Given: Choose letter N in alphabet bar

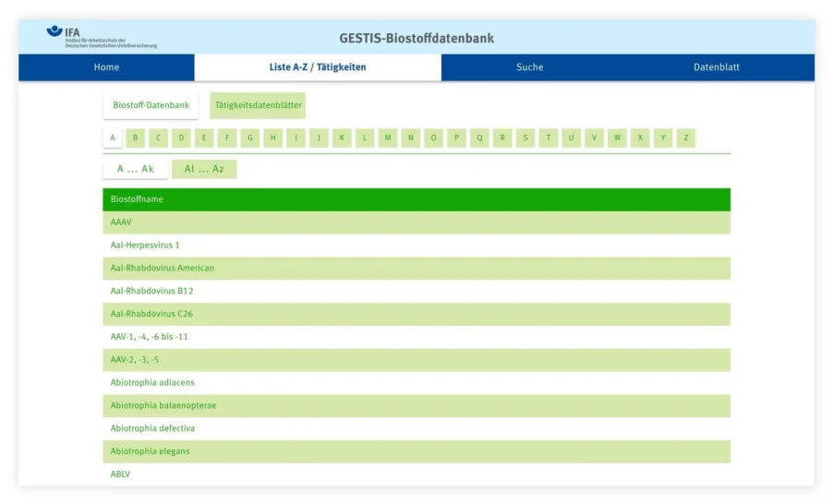Looking at the screenshot, I should [411, 138].
